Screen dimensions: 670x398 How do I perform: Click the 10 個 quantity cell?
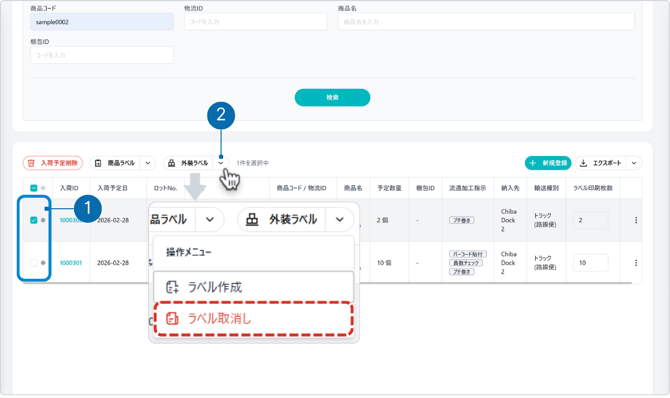(x=384, y=263)
